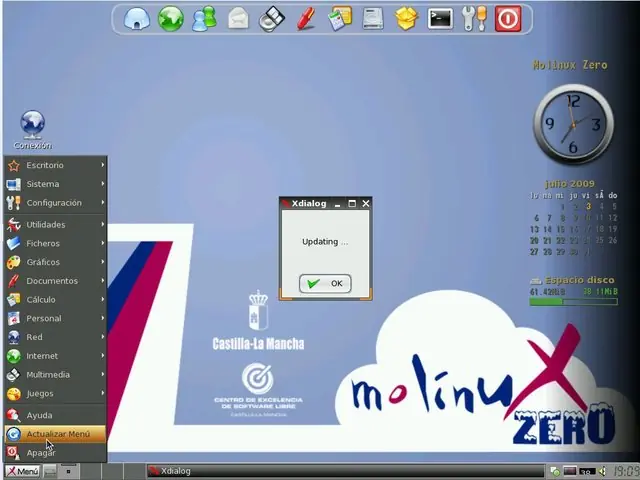This screenshot has width=640, height=480.
Task: Expand the Gráficos submenu
Action: pos(56,262)
